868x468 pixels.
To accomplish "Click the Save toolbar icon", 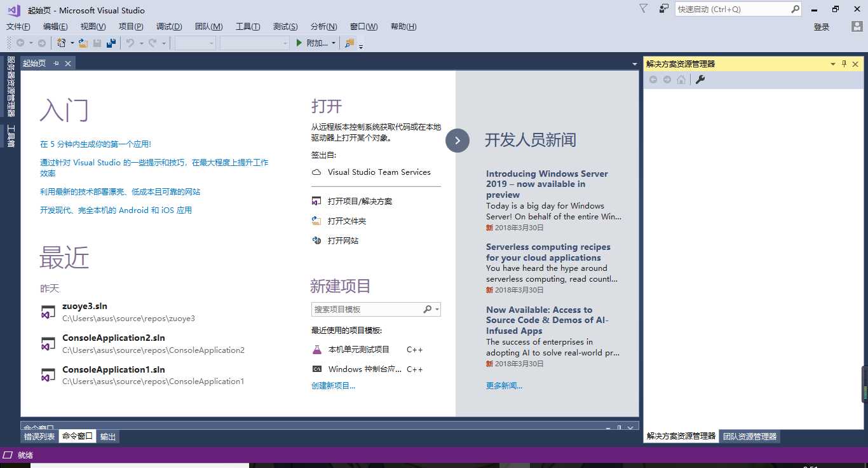I will (x=97, y=43).
